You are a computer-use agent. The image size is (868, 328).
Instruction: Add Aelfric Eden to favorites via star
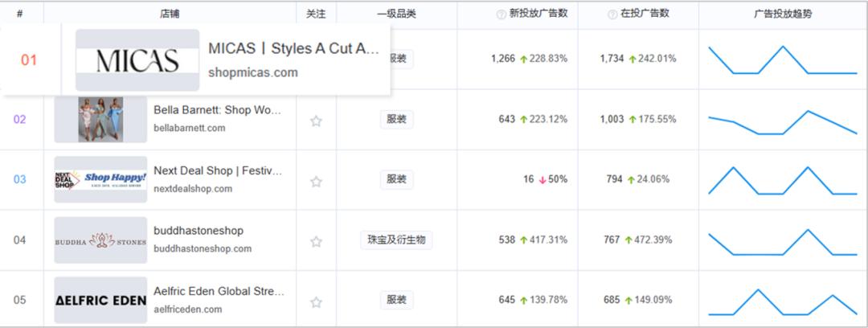click(x=316, y=302)
